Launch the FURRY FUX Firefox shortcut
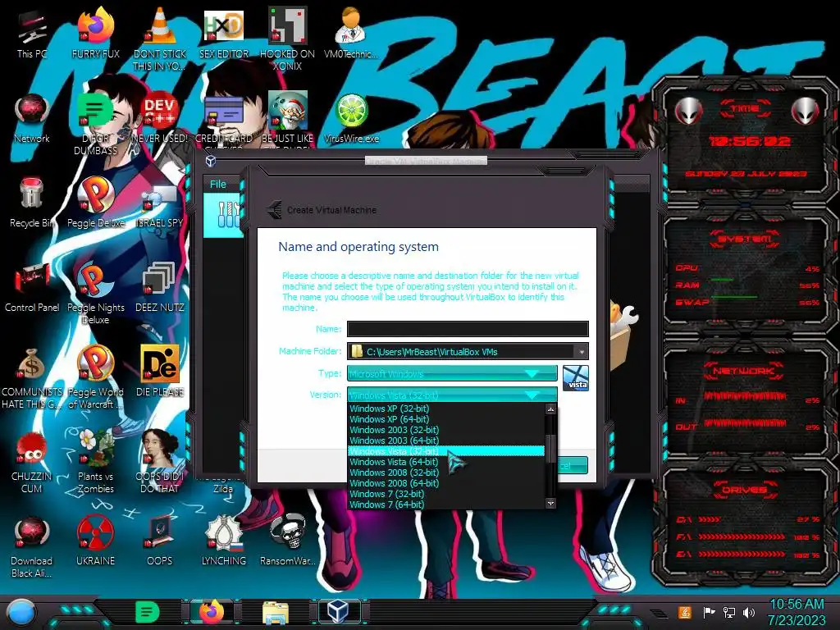840x630 pixels. [95, 32]
